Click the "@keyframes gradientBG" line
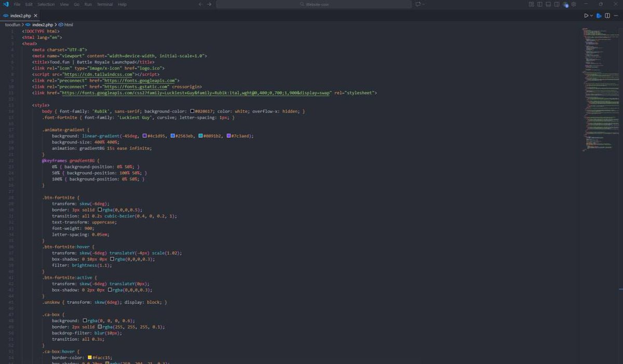Image resolution: width=623 pixels, height=364 pixels. tap(70, 161)
